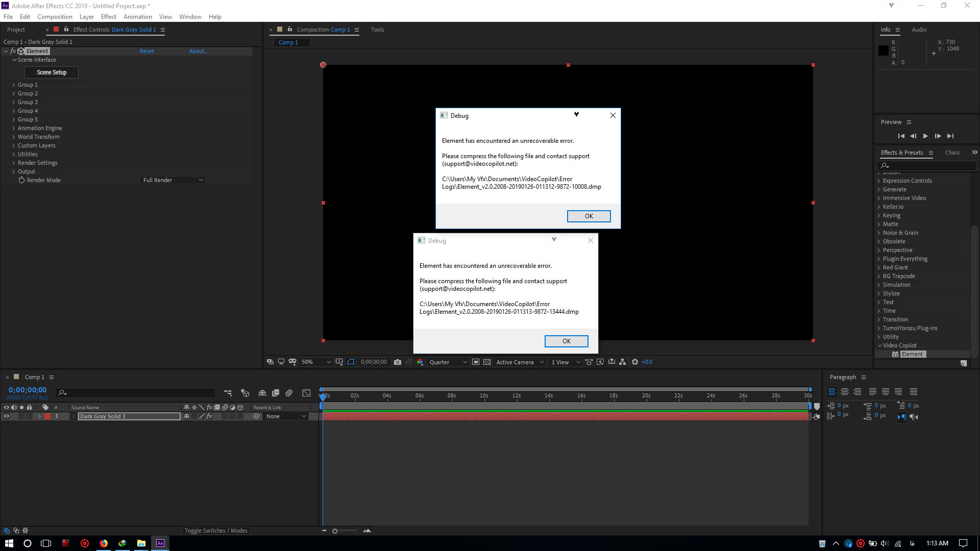Open the Effect menu
980x551 pixels.
point(109,17)
